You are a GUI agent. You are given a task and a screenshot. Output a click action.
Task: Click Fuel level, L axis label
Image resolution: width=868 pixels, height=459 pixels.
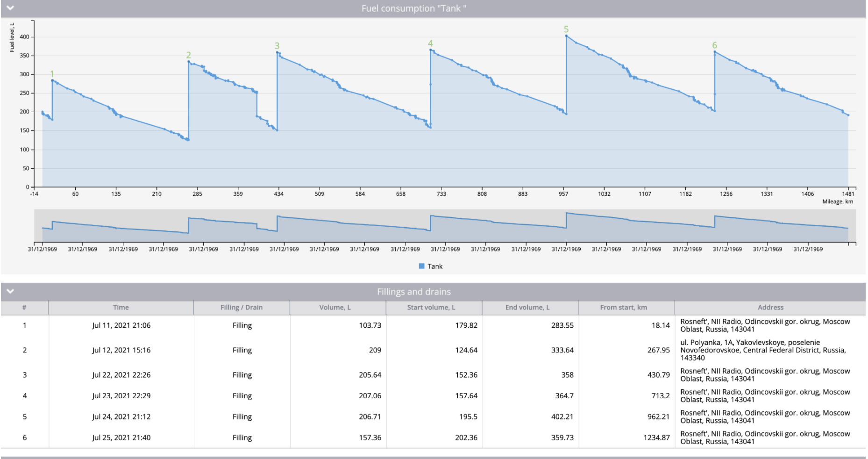click(x=12, y=37)
